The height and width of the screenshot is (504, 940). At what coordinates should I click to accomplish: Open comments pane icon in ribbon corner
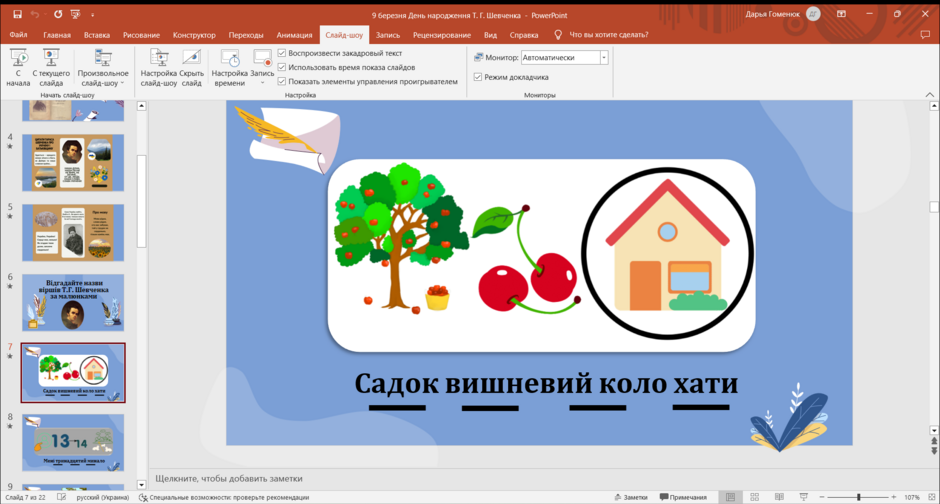925,35
